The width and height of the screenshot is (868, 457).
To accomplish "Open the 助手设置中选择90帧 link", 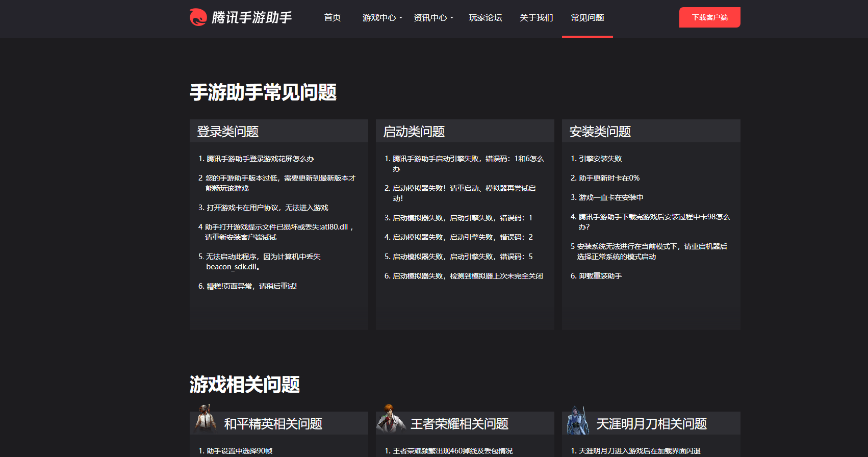I will coord(239,451).
